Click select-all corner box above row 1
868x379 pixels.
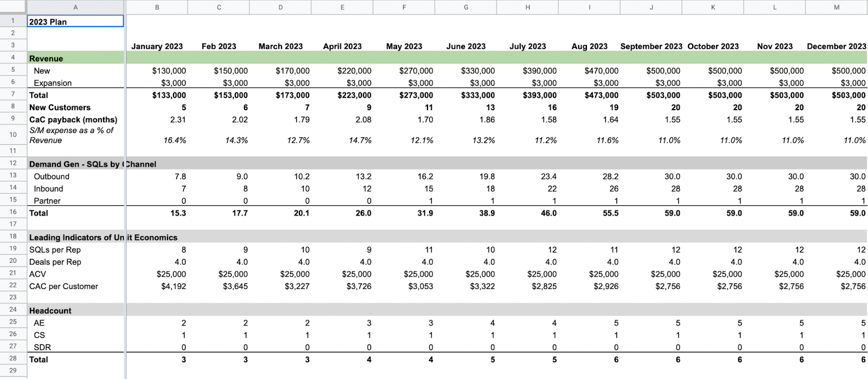[13, 7]
